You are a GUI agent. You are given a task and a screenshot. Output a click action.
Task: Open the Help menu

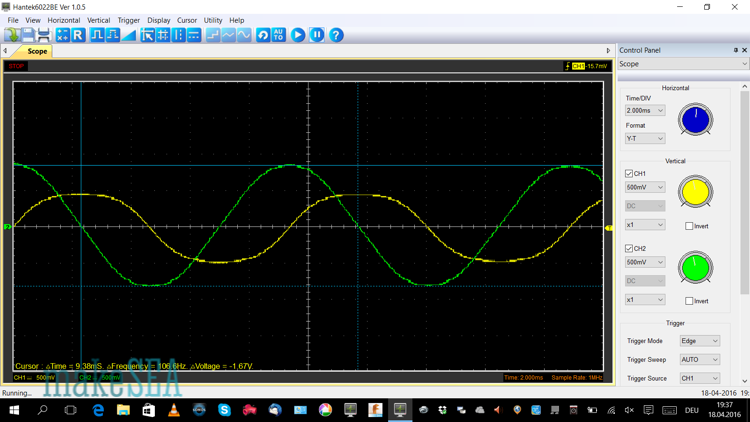tap(237, 21)
